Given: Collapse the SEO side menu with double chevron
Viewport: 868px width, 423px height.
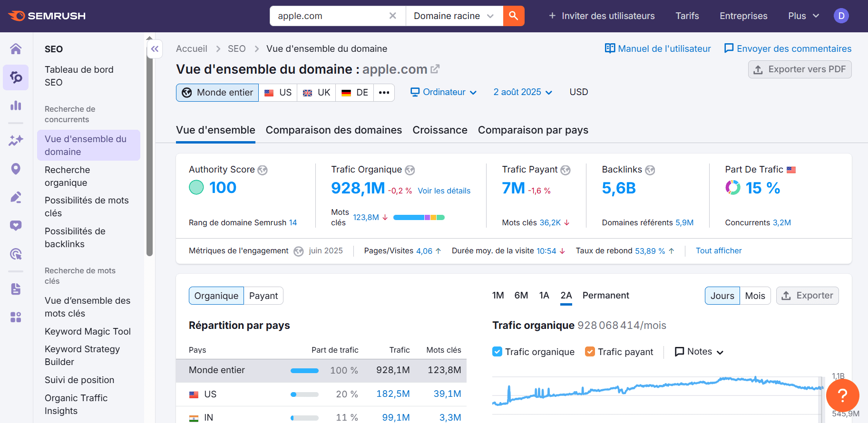Looking at the screenshot, I should 155,49.
